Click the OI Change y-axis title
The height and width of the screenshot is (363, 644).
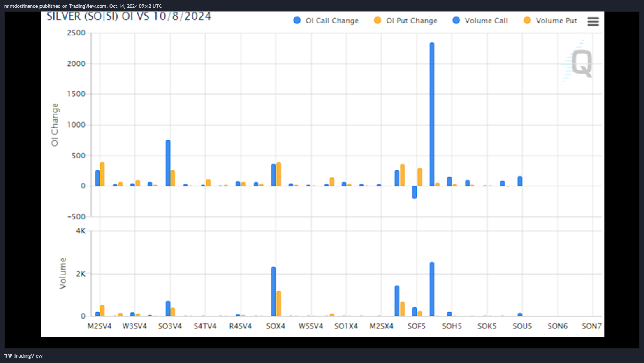55,125
